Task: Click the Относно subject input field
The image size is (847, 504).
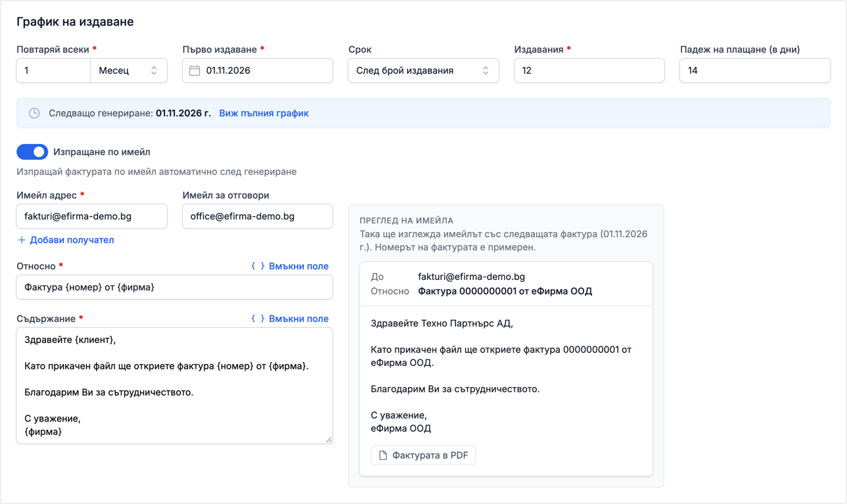Action: (175, 287)
